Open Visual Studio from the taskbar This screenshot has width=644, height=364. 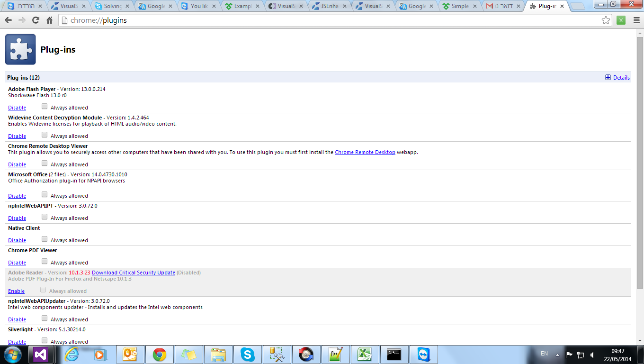coord(42,355)
